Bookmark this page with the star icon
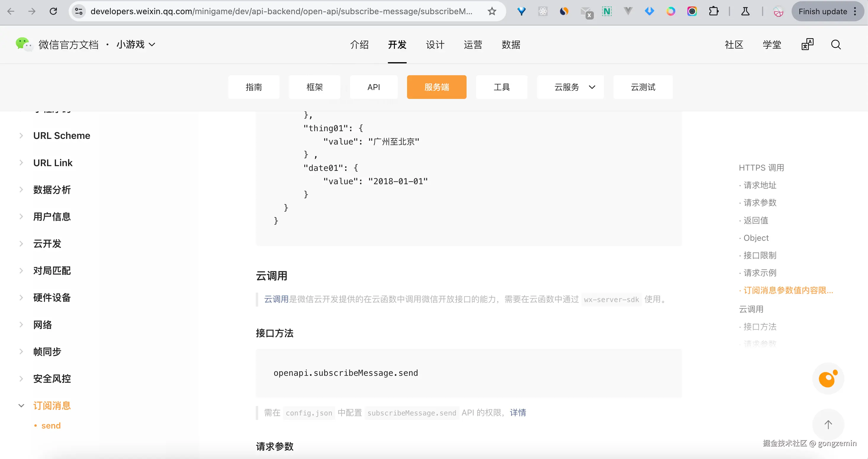Screen dimensions: 868x459 point(492,11)
